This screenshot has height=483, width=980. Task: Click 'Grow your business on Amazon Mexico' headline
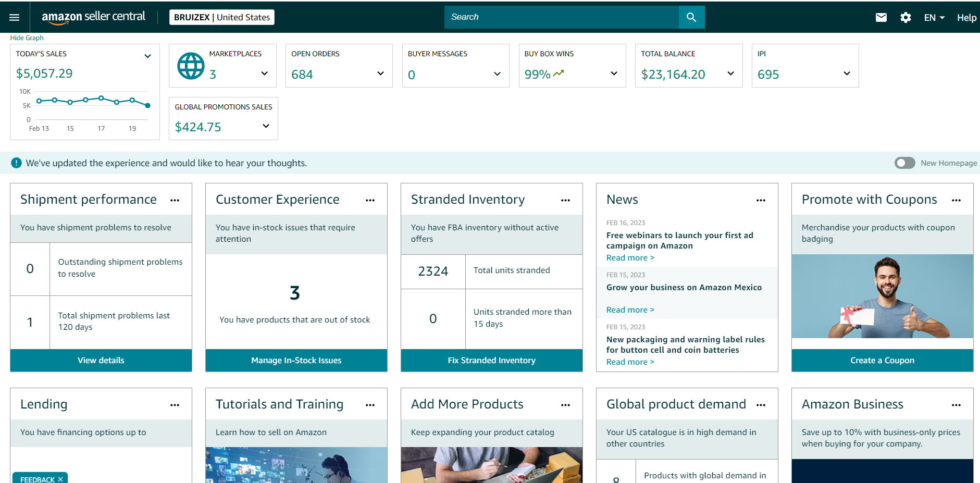pos(684,288)
